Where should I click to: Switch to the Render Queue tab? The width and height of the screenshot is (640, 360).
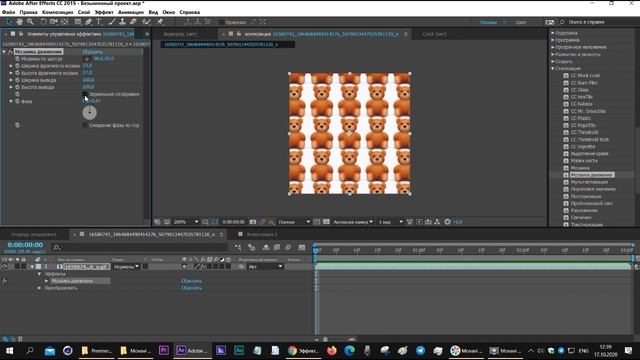pos(34,234)
